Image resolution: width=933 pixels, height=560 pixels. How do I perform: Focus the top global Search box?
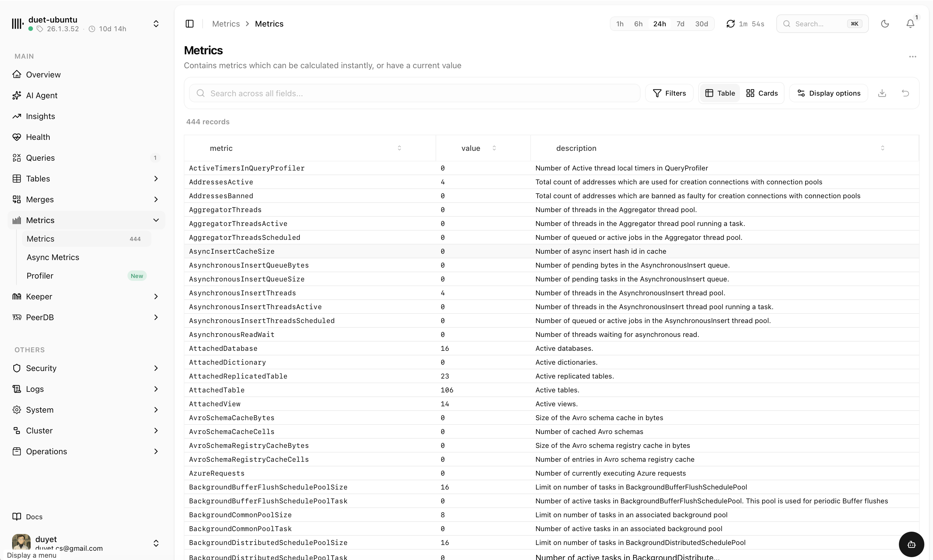point(822,24)
